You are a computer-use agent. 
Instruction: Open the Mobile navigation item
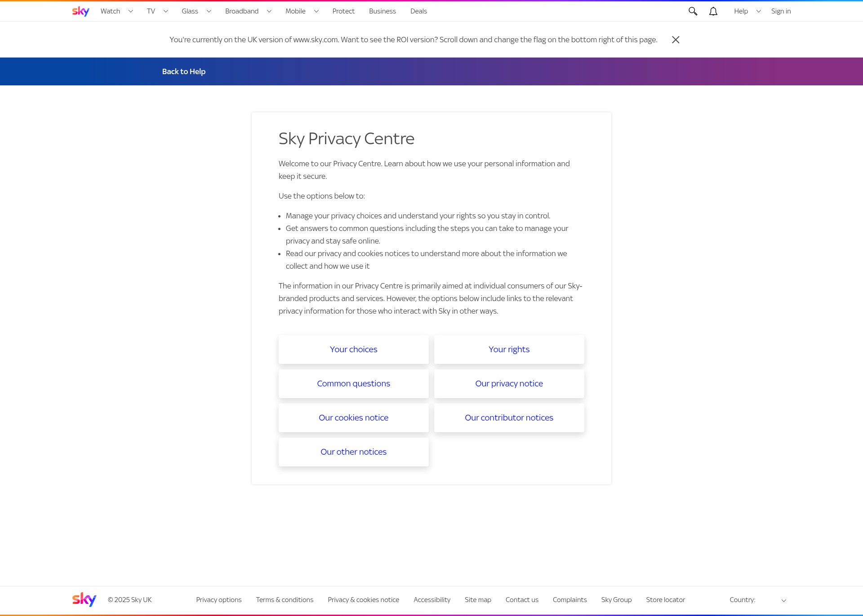click(x=295, y=11)
